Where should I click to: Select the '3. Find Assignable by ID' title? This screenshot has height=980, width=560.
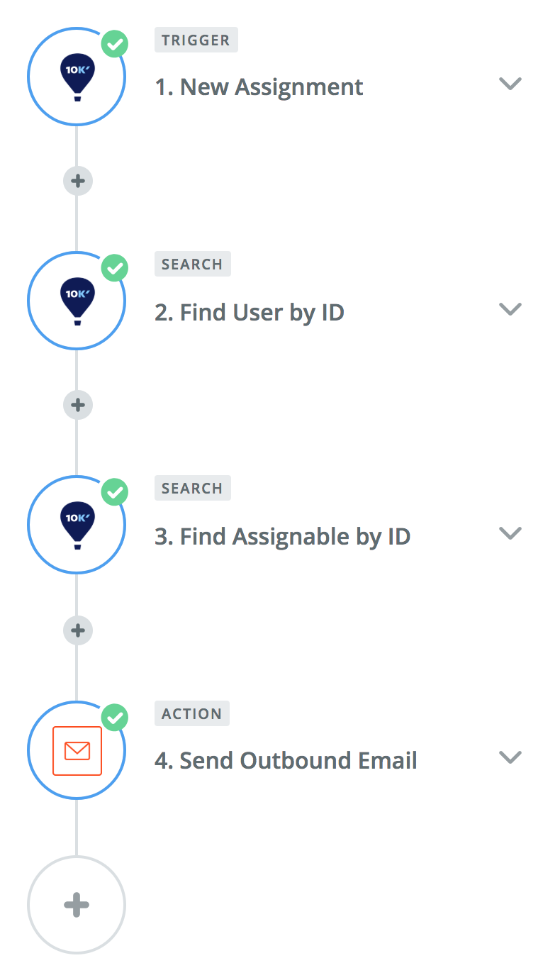click(x=282, y=536)
